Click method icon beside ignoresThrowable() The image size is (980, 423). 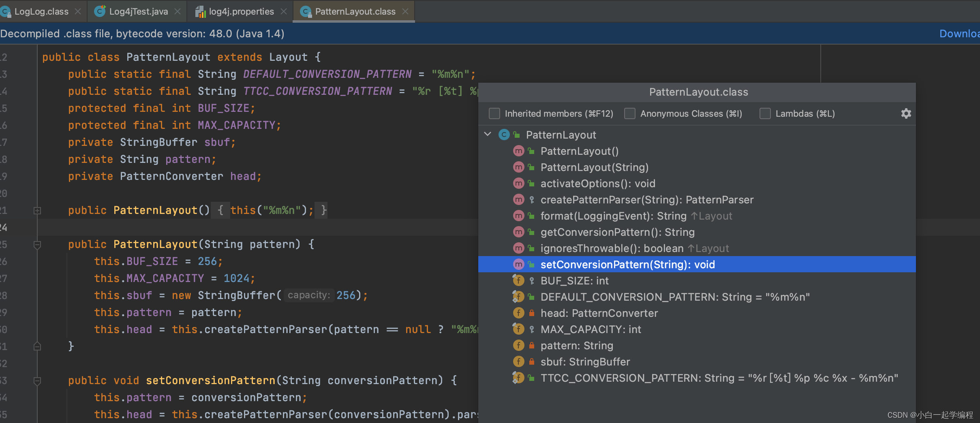tap(518, 248)
